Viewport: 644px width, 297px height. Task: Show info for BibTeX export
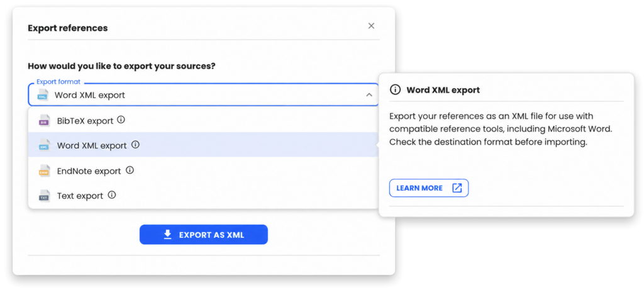click(121, 120)
